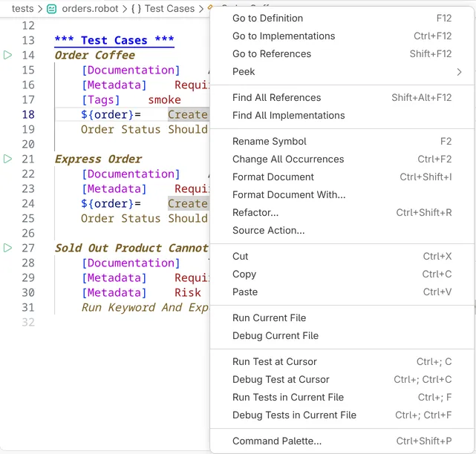Click the Express Order test name
The width and height of the screenshot is (476, 454).
98,159
